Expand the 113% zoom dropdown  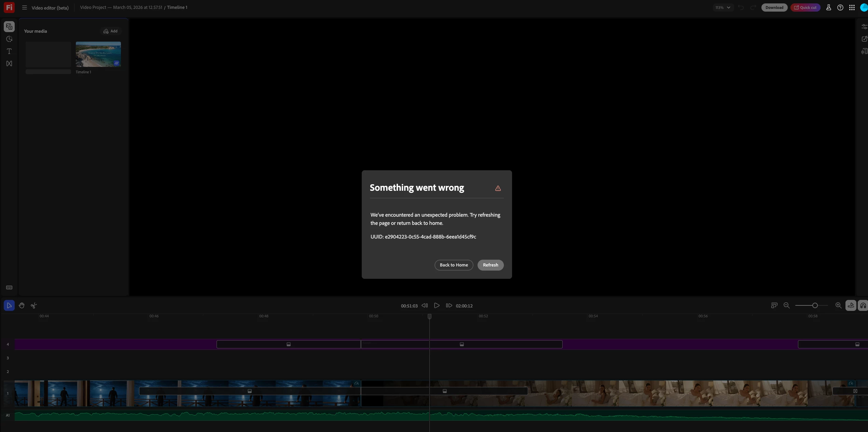(x=723, y=8)
